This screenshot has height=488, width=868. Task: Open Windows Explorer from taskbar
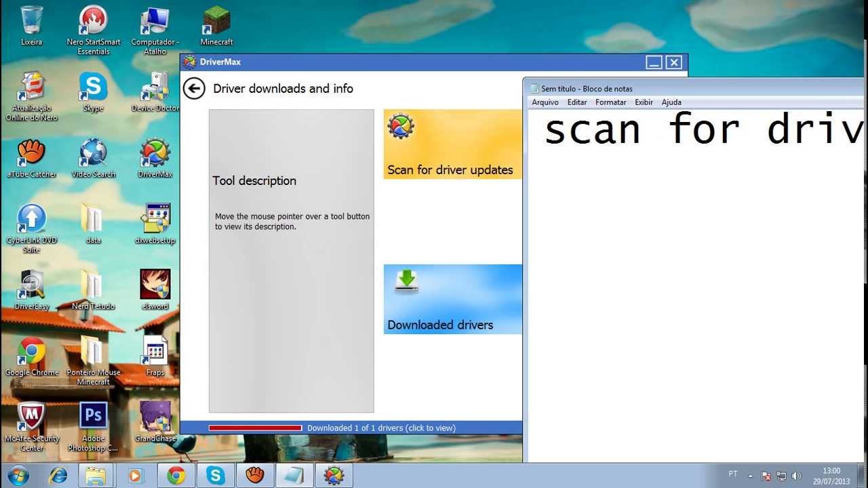pos(96,476)
